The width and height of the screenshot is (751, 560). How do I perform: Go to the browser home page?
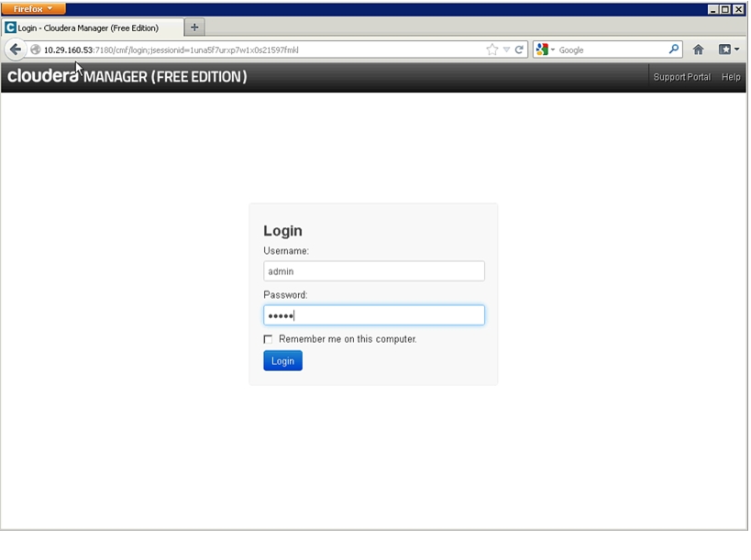coord(698,49)
